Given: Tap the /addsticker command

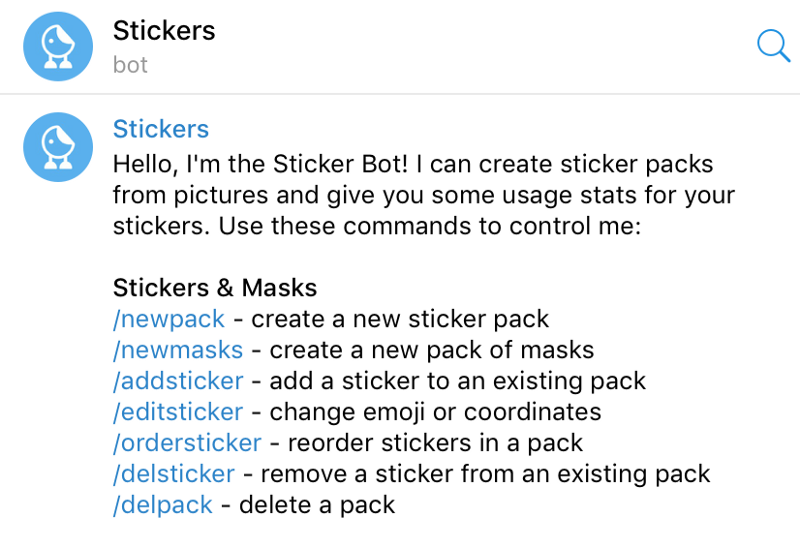Looking at the screenshot, I should (x=178, y=381).
